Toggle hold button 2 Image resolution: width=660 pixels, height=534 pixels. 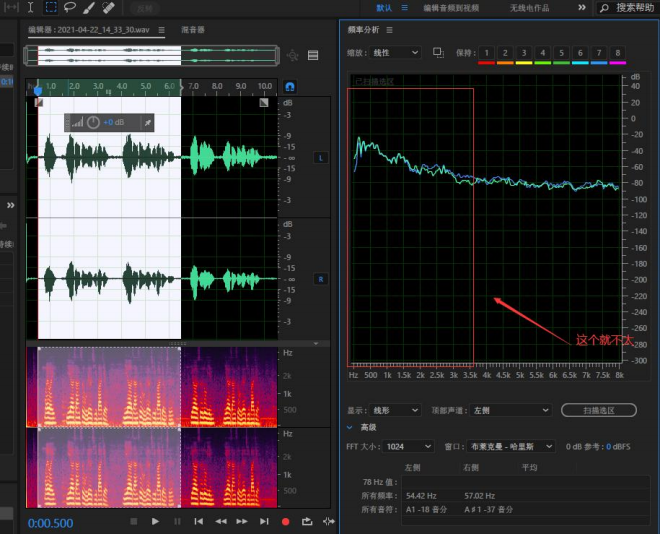coord(505,53)
